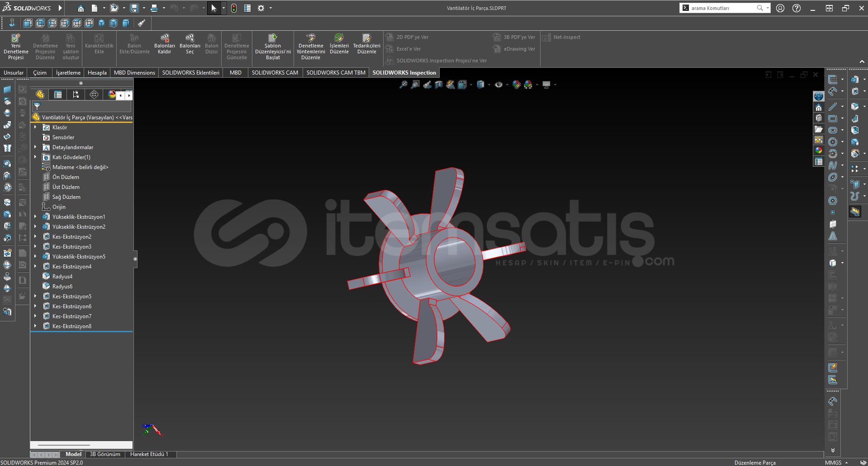Open the SOLIDWORKS CAM tab

(x=275, y=72)
